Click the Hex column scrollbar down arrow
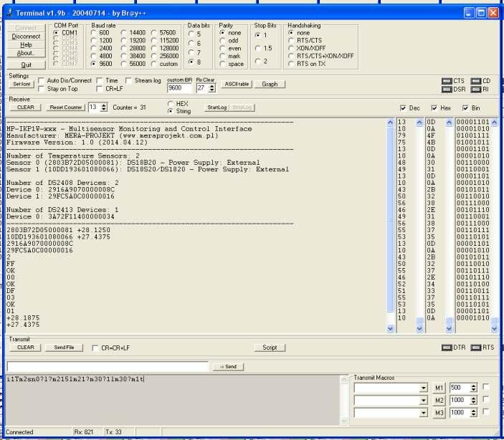Screen dimensions: 504x440 449,328
